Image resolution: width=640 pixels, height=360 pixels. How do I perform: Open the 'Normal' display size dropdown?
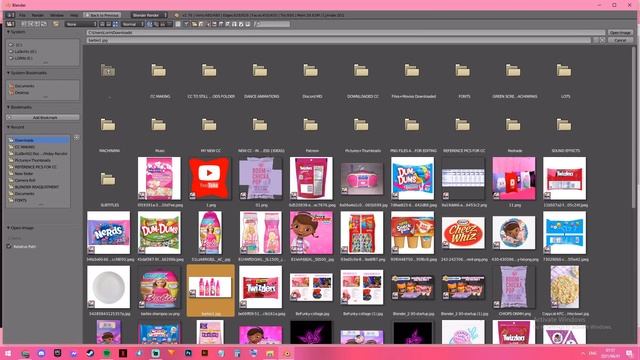[133, 24]
